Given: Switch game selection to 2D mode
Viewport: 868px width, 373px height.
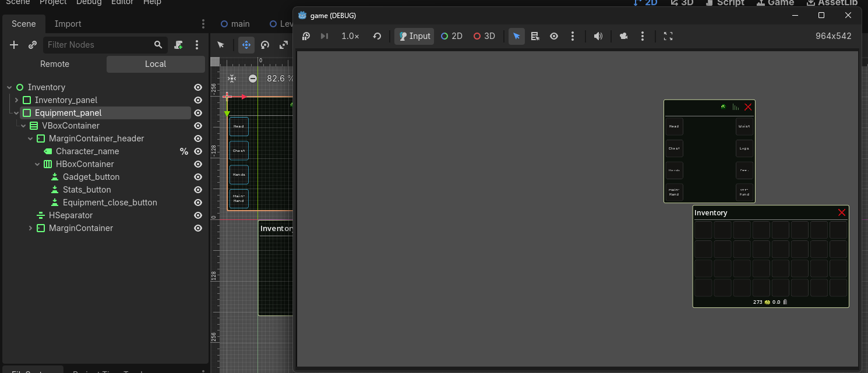Looking at the screenshot, I should click(x=451, y=36).
